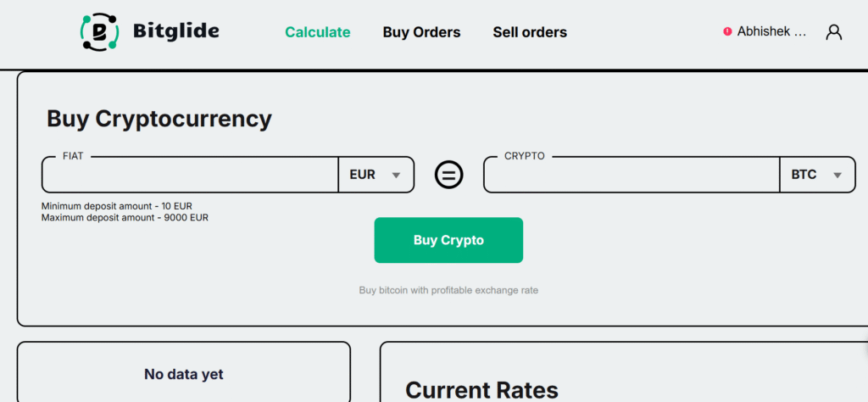Viewport: 868px width, 402px height.
Task: Click the red notification dot beside Abhishek
Action: tap(727, 31)
